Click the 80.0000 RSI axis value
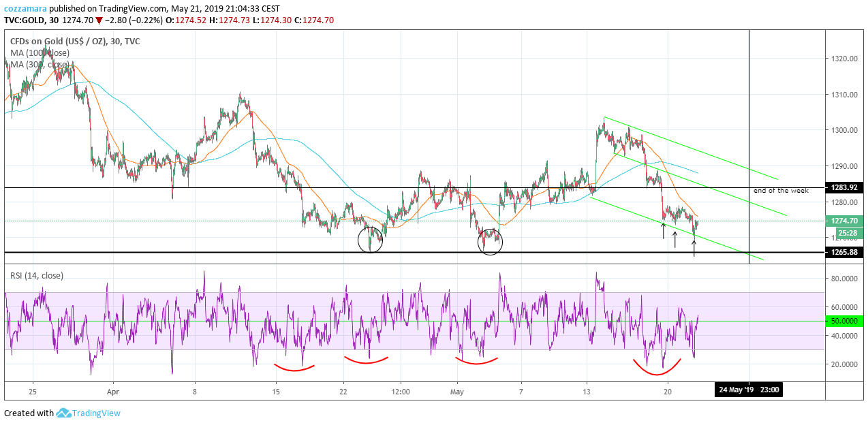This screenshot has height=425, width=868. (x=845, y=279)
